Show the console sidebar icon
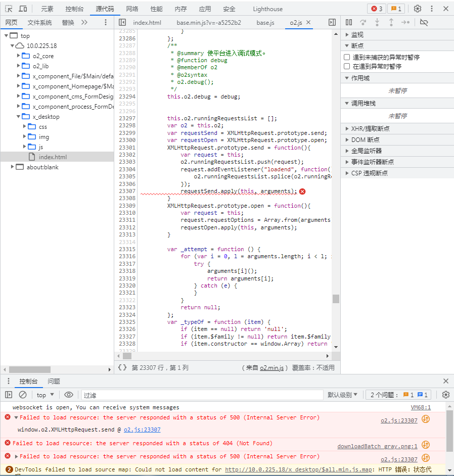 [x=9, y=395]
